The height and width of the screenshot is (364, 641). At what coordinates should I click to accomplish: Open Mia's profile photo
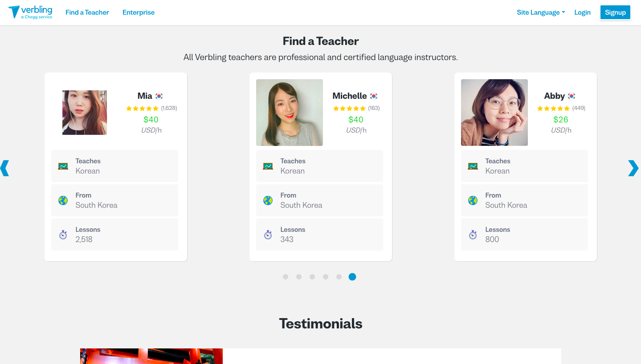coord(85,113)
